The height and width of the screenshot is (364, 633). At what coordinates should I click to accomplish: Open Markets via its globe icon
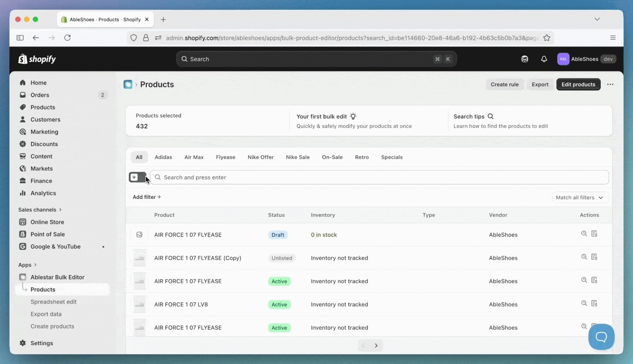point(23,168)
